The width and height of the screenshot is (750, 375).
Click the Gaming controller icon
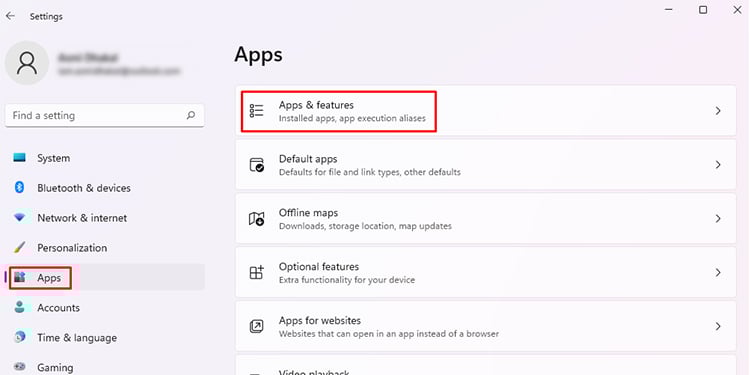tap(20, 367)
